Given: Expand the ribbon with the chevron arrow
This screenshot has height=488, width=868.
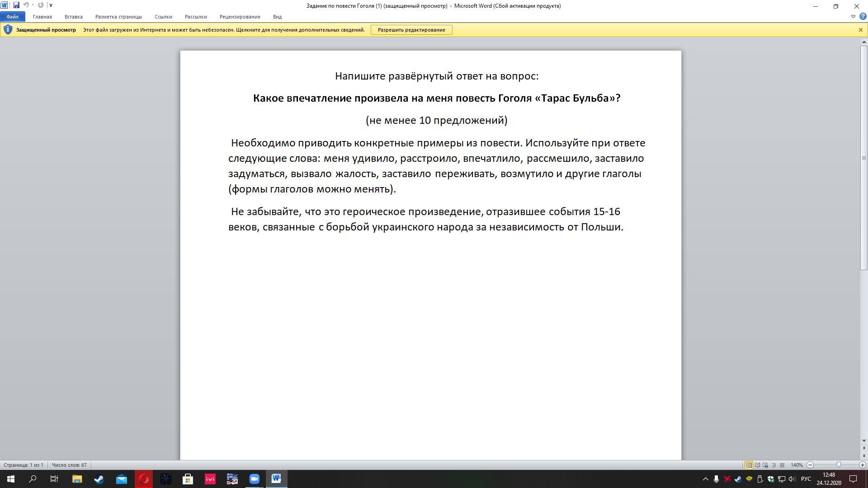Looking at the screenshot, I should point(853,17).
